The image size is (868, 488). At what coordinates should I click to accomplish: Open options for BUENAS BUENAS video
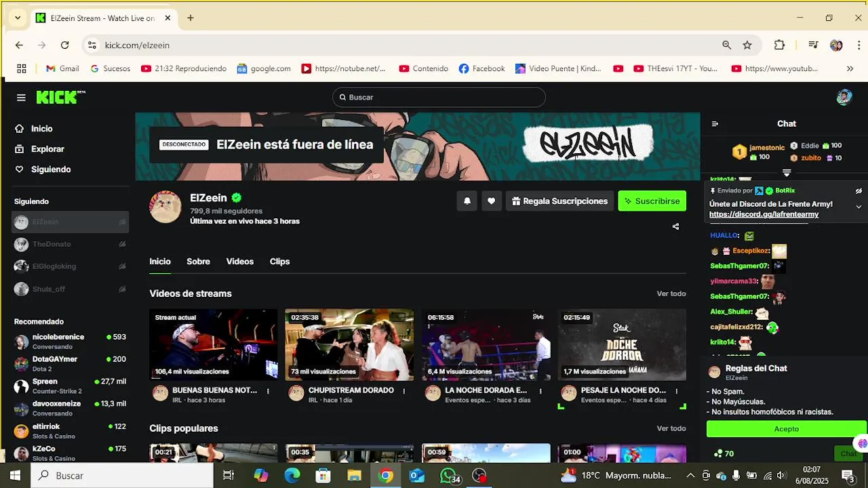pyautogui.click(x=268, y=391)
